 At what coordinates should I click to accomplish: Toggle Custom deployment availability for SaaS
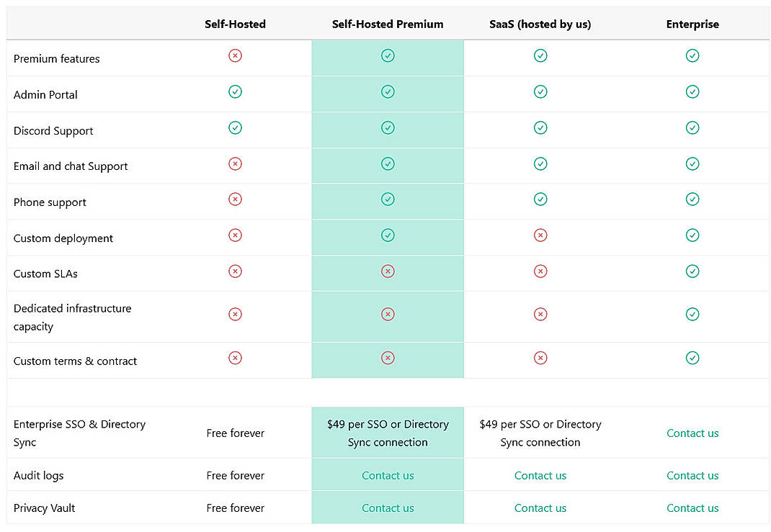point(540,235)
